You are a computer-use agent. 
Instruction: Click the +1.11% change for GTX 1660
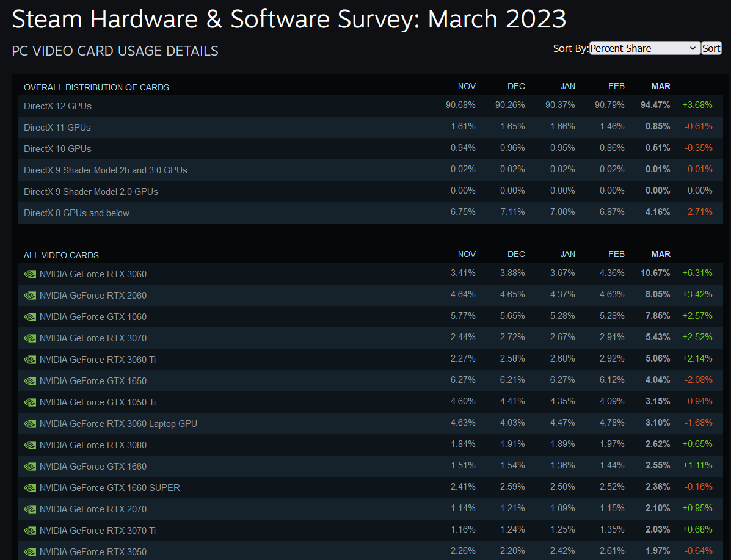697,466
